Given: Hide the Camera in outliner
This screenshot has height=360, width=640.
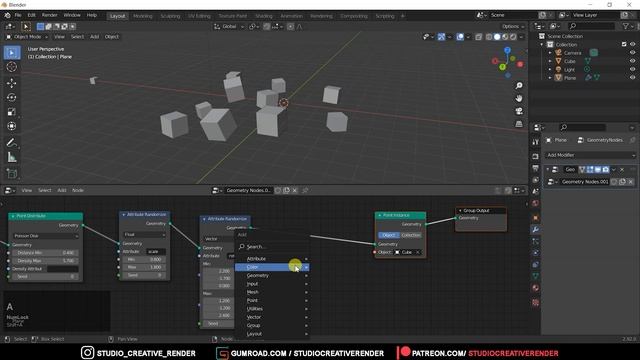Looking at the screenshot, I should 632,53.
